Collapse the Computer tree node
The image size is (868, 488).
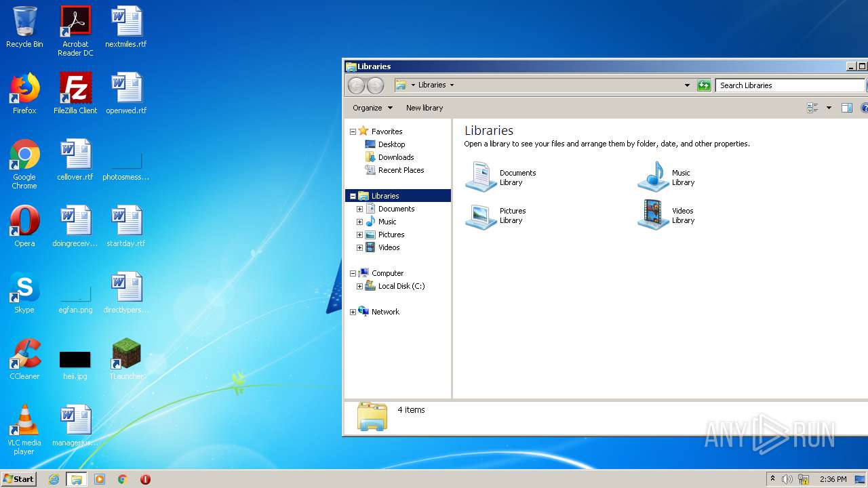click(x=353, y=273)
